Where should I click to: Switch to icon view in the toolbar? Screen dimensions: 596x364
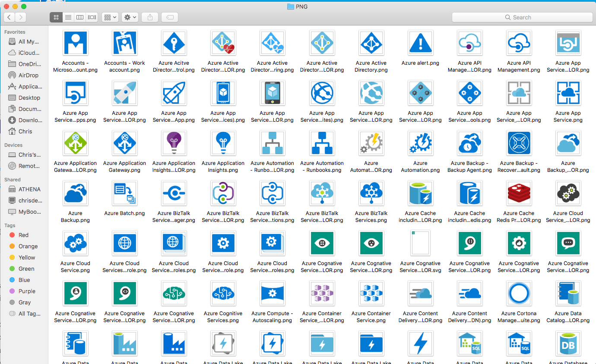click(56, 17)
